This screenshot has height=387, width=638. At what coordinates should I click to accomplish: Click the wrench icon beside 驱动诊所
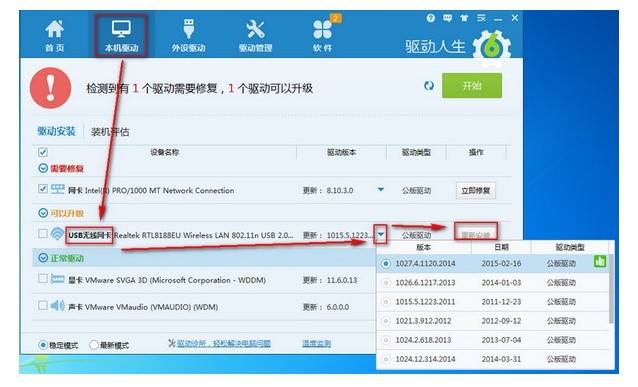click(x=172, y=343)
